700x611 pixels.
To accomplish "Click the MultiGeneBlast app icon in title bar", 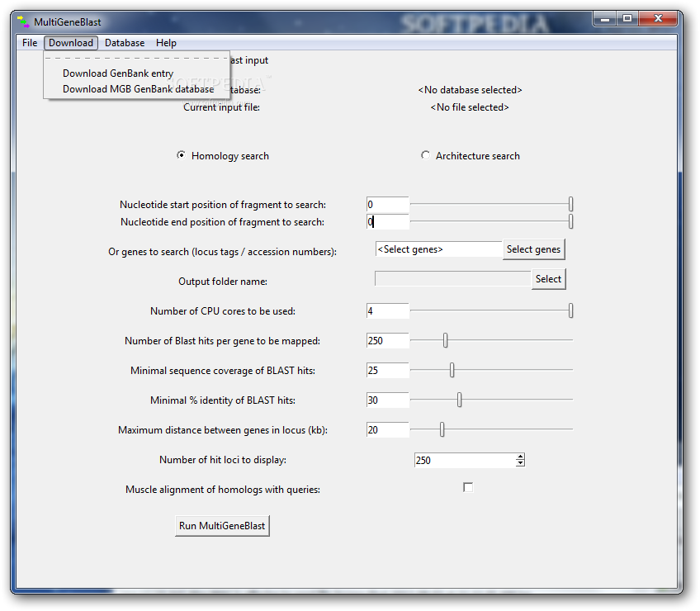I will tap(23, 21).
